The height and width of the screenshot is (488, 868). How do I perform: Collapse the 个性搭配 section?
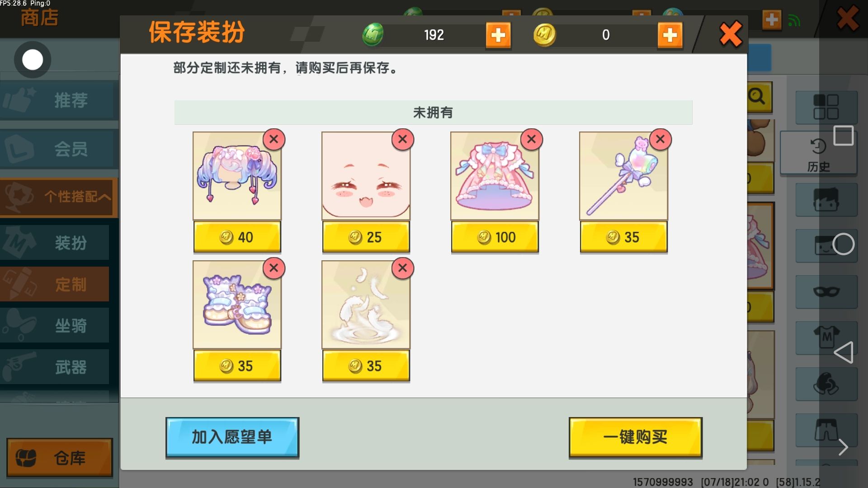point(59,197)
